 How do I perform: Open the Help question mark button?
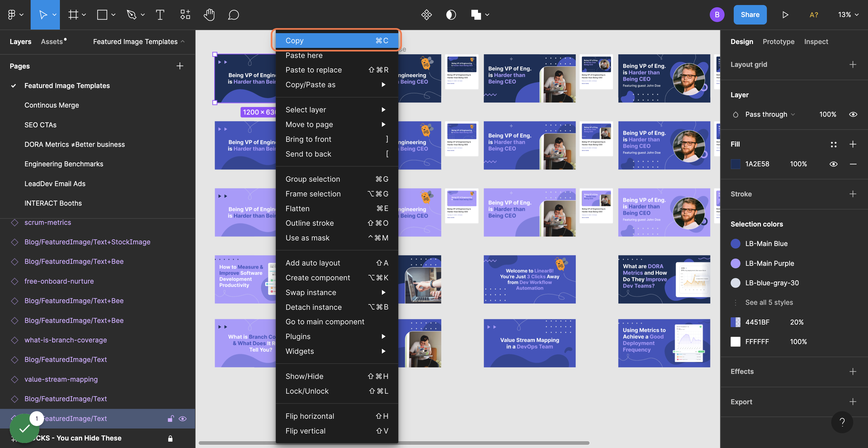pos(842,422)
